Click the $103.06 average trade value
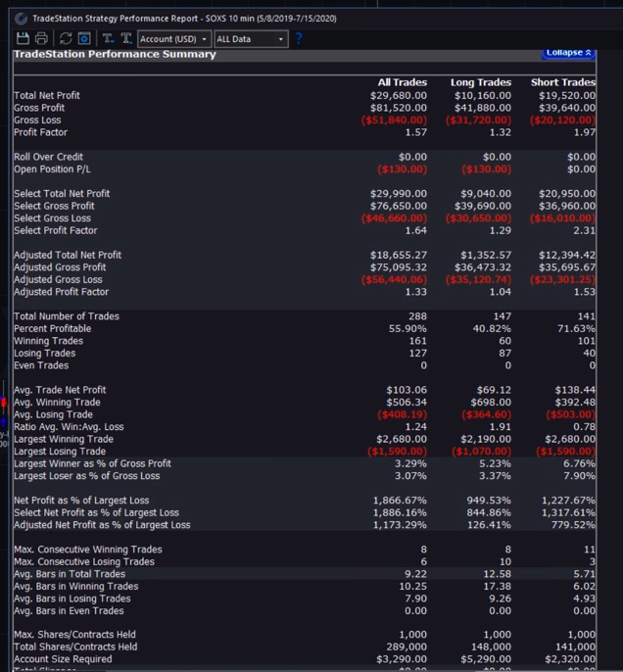Viewport: 623px width, 672px height. (x=407, y=390)
